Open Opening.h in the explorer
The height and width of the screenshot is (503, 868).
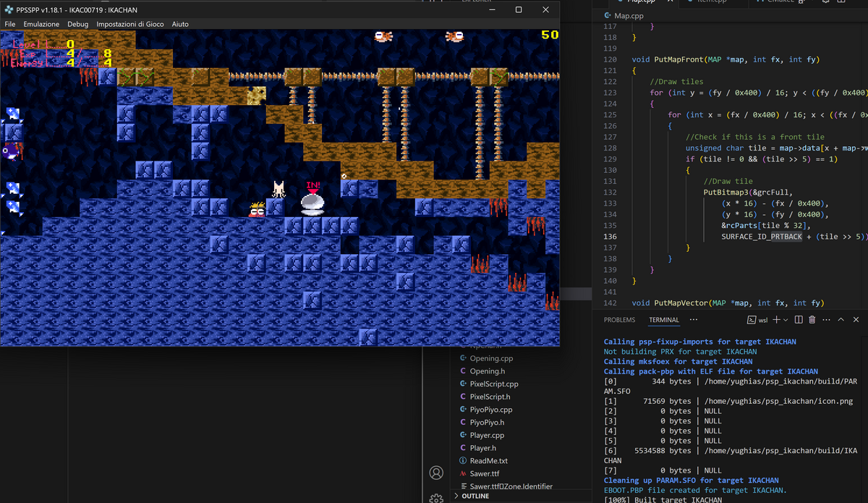(488, 371)
